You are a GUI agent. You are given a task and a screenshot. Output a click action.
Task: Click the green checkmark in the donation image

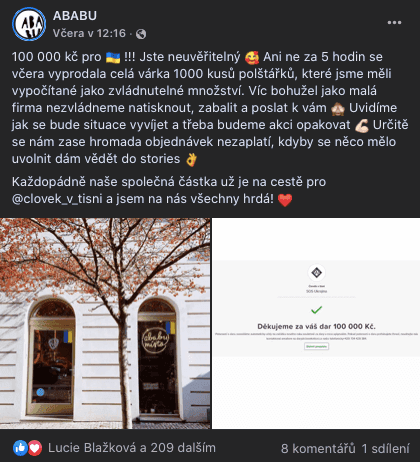(316, 310)
